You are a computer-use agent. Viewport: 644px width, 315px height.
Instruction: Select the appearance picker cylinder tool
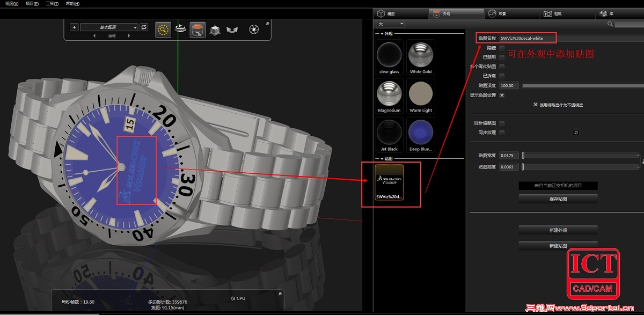click(x=197, y=30)
